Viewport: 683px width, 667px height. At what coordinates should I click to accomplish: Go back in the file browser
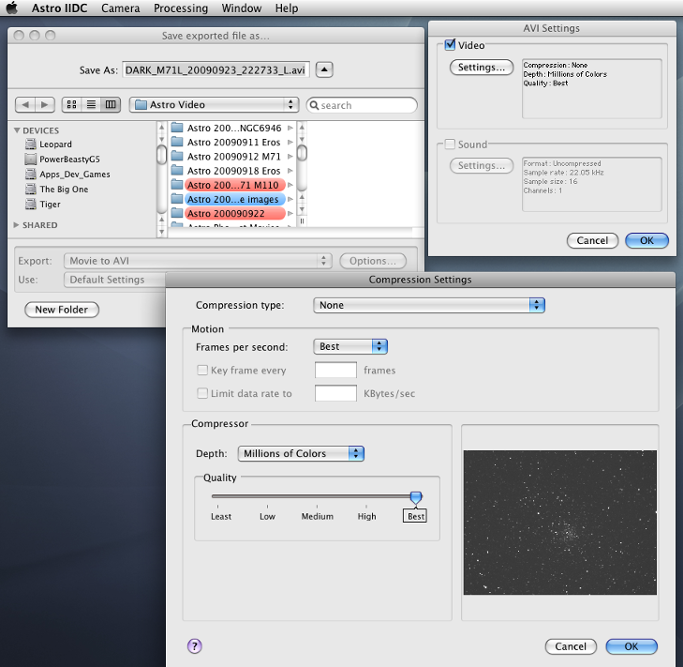point(25,105)
